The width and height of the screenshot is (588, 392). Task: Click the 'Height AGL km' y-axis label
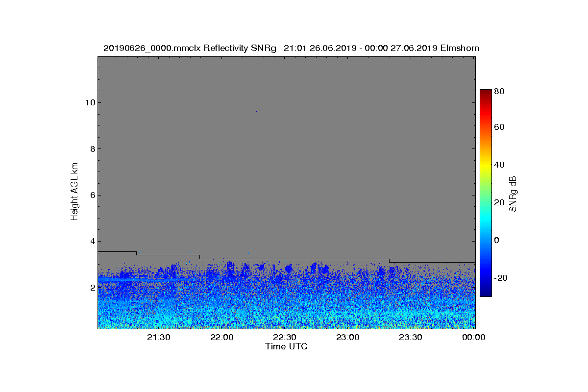pos(74,193)
